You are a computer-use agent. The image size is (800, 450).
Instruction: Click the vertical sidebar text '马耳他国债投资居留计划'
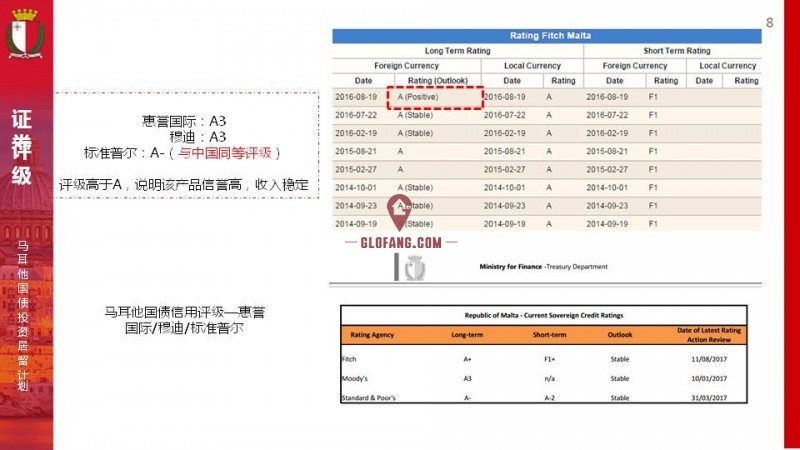22,316
